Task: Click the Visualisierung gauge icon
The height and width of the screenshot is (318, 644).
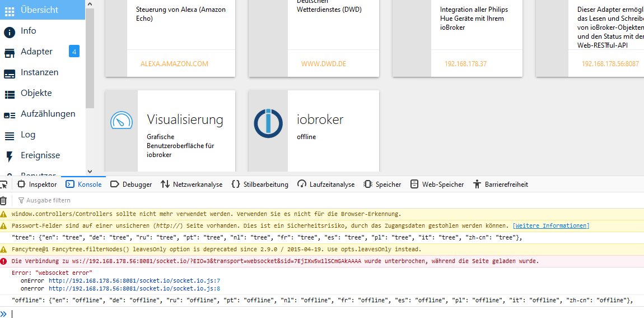Action: [122, 119]
